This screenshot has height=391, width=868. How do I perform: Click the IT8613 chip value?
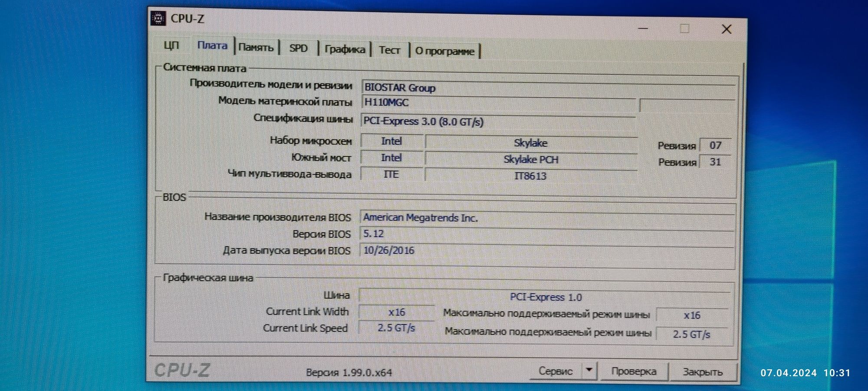(531, 176)
